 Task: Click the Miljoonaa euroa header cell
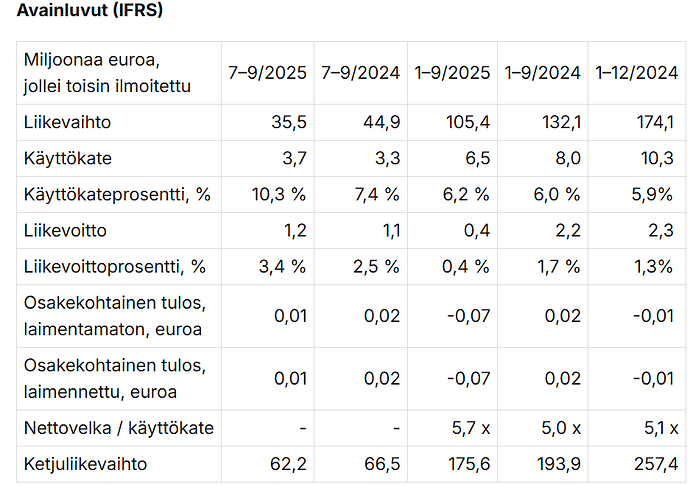point(108,72)
